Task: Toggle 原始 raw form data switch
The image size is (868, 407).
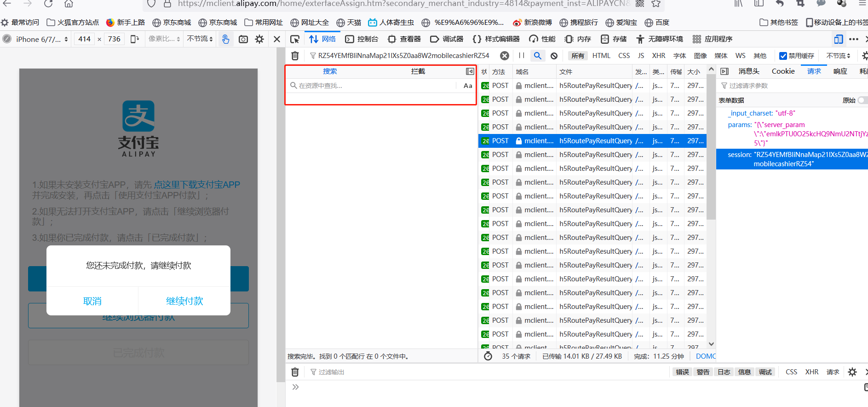Action: pyautogui.click(x=863, y=100)
